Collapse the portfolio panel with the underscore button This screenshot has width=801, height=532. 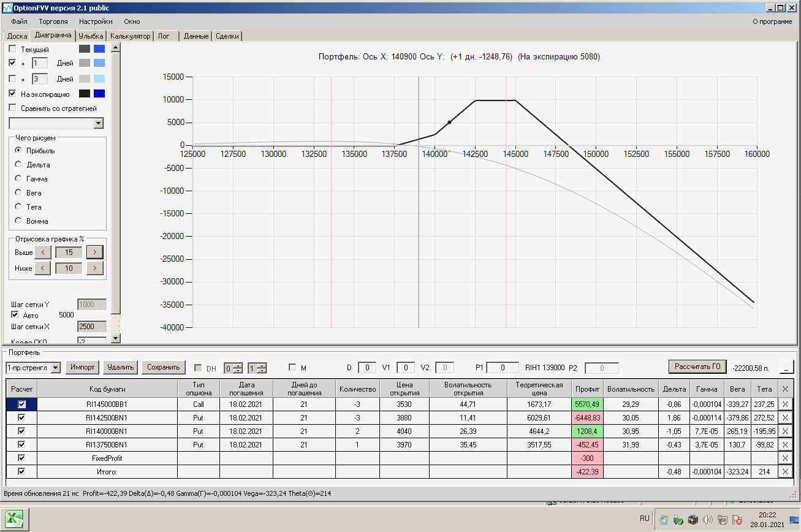(x=786, y=367)
